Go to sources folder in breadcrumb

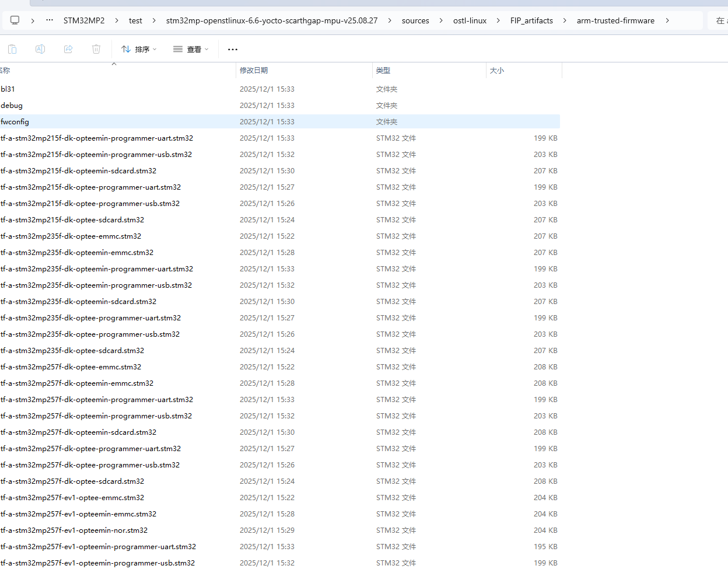click(x=415, y=20)
